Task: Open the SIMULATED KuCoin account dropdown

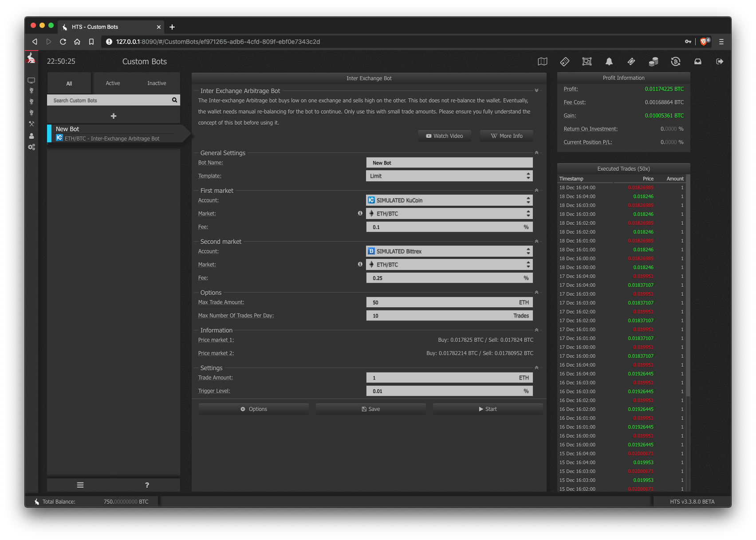Action: [x=449, y=200]
